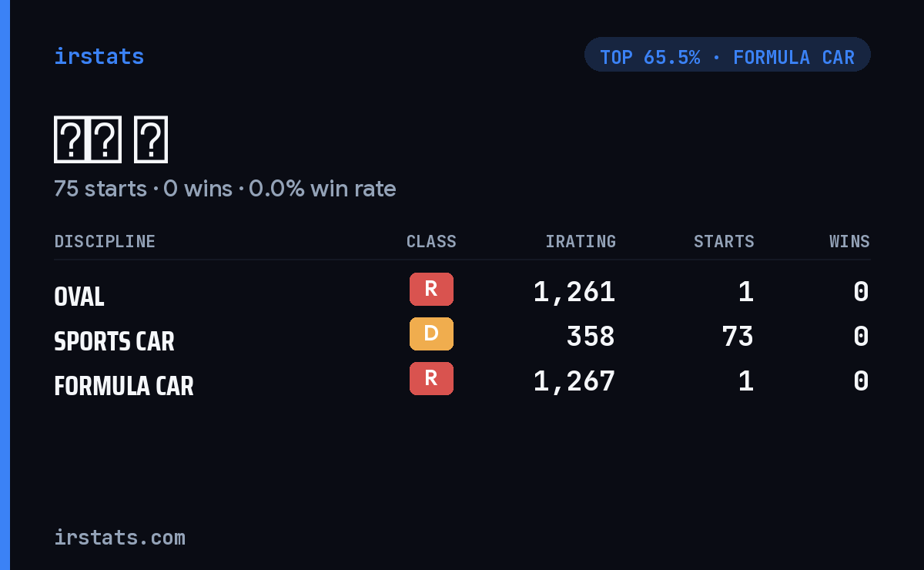Click the Formula Car iRating value 1,267
The image size is (924, 570).
574,381
